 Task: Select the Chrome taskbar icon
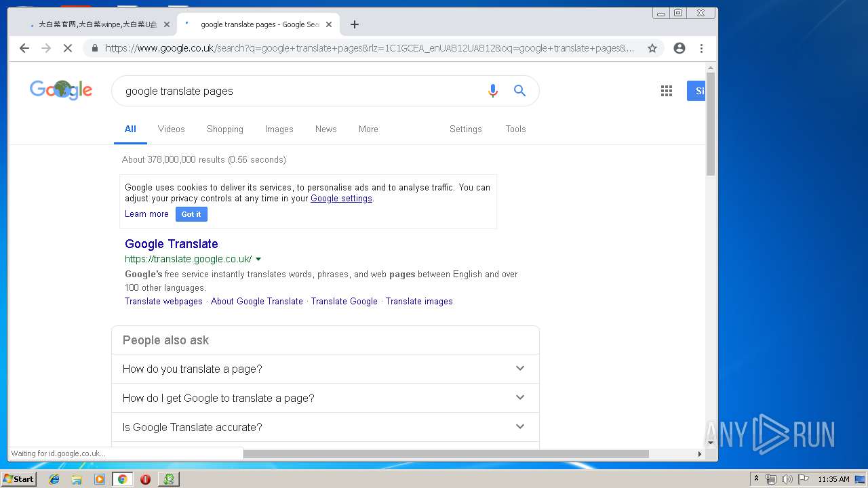click(x=122, y=479)
